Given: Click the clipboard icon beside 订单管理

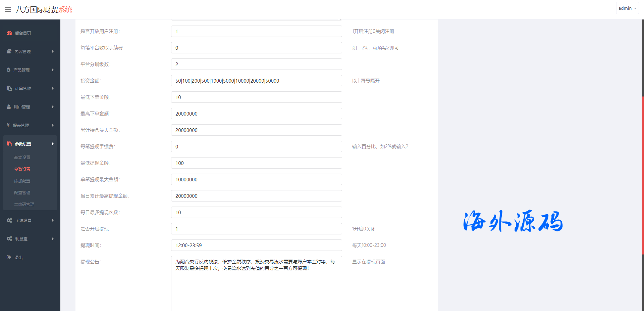Looking at the screenshot, I should pyautogui.click(x=9, y=88).
